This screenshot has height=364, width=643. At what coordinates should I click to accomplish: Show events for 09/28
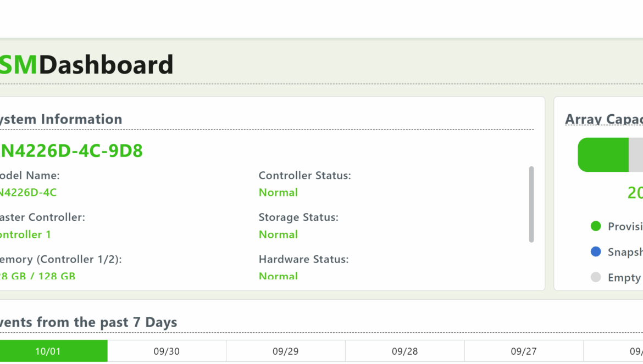tap(405, 351)
